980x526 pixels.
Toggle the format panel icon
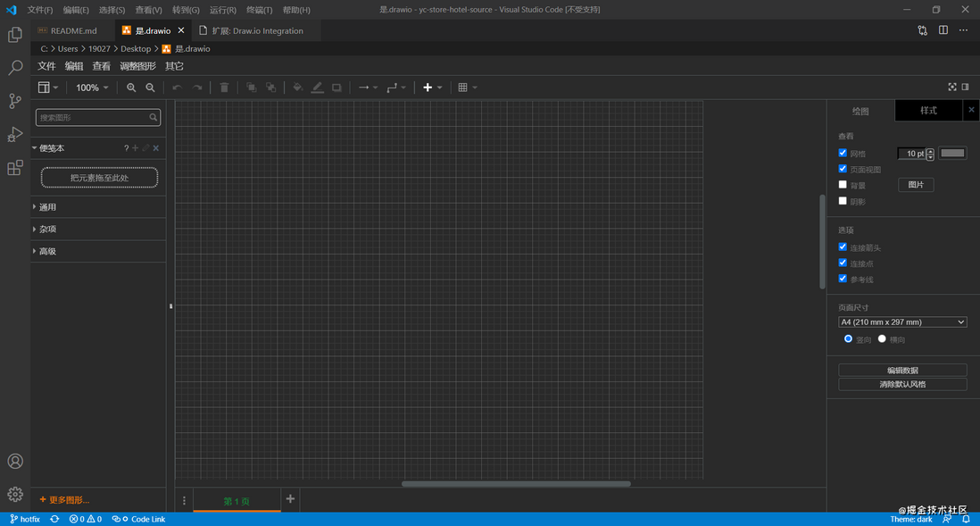(966, 87)
